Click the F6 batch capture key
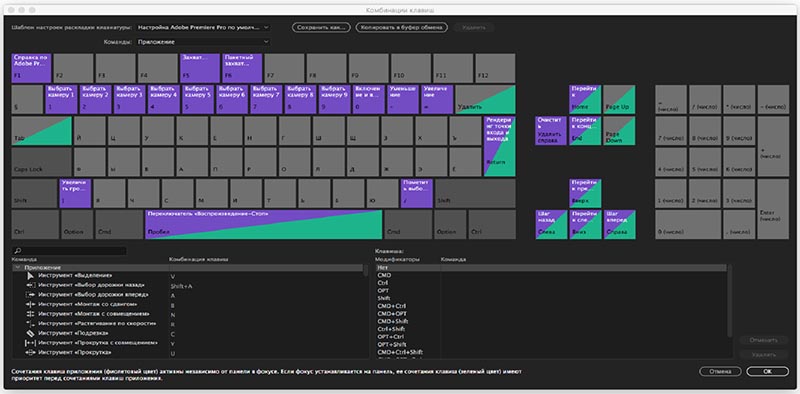Screen dimensions: 800x394 [242, 68]
